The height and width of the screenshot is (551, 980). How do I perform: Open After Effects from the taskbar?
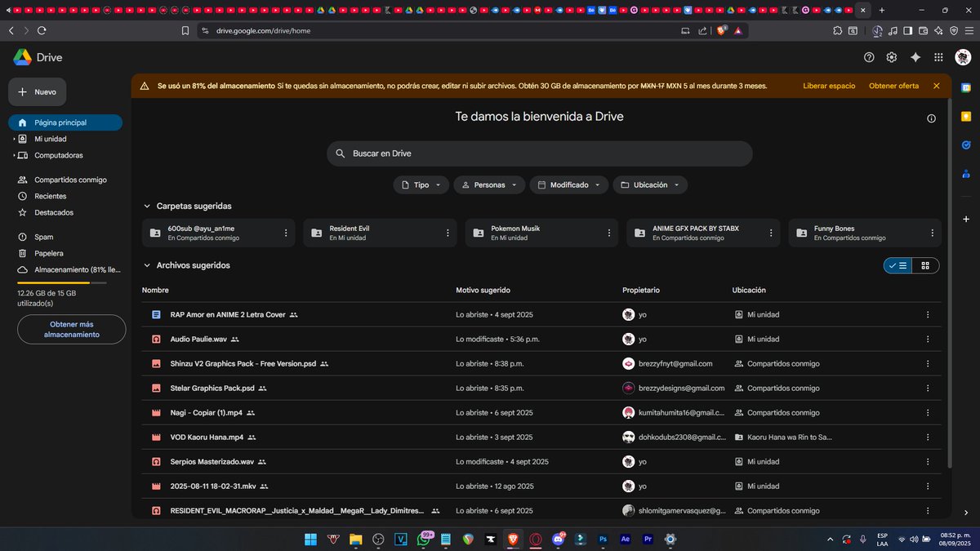coord(626,539)
